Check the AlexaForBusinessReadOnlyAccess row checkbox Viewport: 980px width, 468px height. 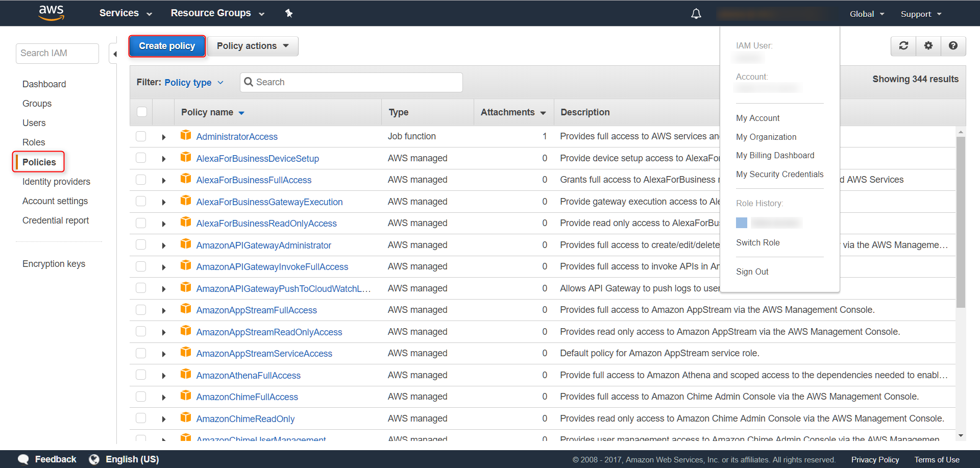[x=141, y=223]
